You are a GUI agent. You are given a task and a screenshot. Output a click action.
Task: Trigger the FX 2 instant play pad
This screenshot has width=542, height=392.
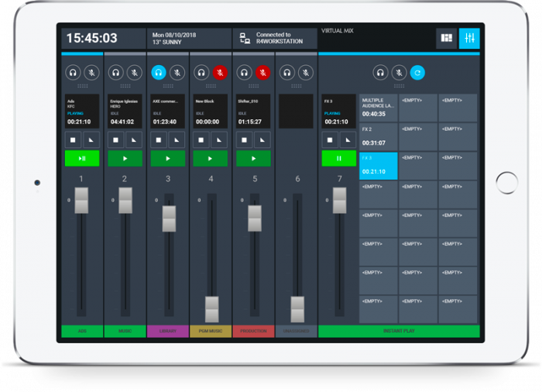tap(379, 136)
